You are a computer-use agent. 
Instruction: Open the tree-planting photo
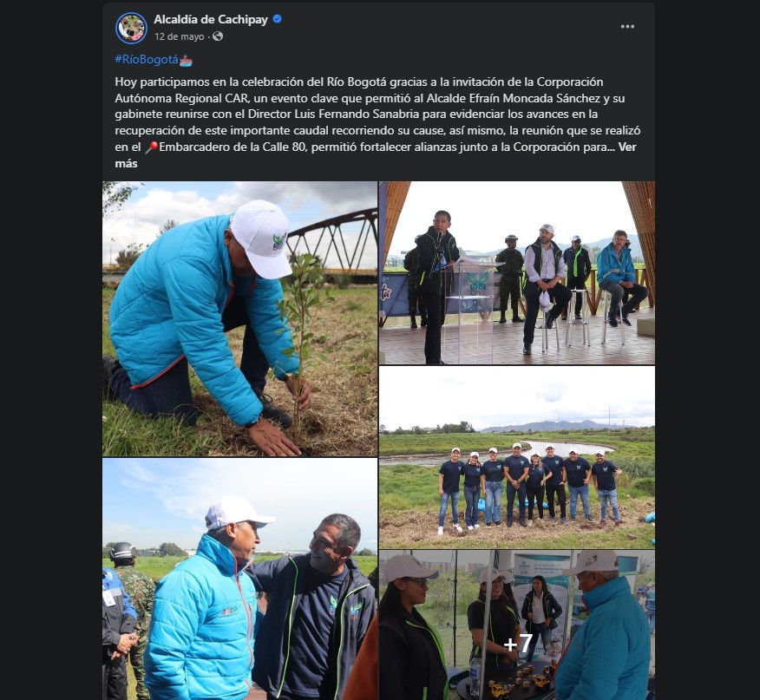pyautogui.click(x=240, y=319)
